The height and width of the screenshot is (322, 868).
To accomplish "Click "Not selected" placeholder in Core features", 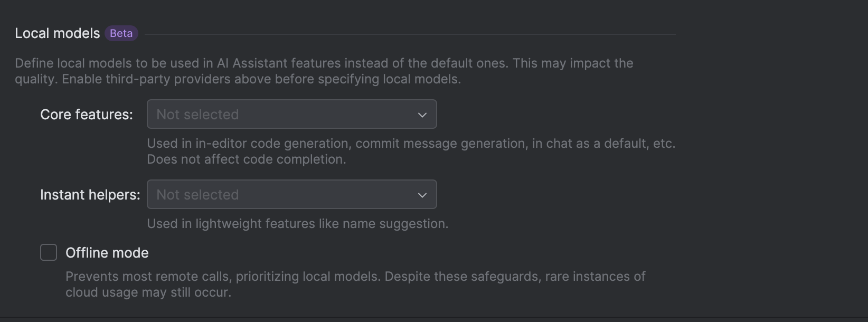I will [197, 115].
